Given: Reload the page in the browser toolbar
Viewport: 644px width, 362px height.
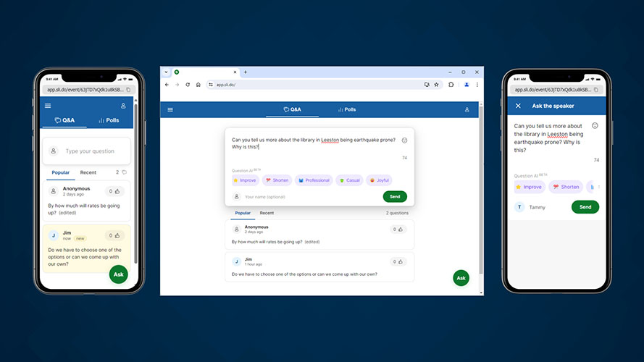Looking at the screenshot, I should [188, 85].
